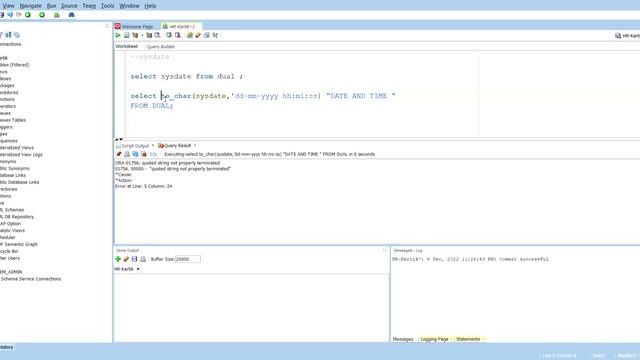Click the binoculars find icon in main toolbar
The width and height of the screenshot is (640, 360).
coord(71,15)
